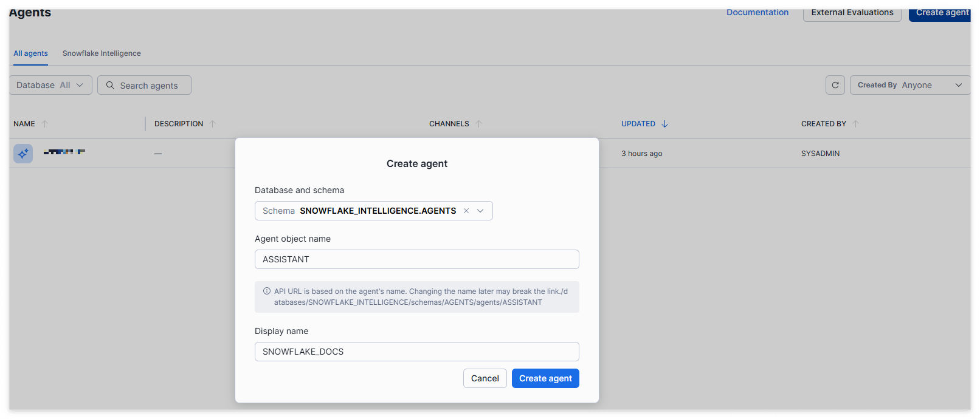
Task: Sort by NAME column arrow
Action: point(44,124)
